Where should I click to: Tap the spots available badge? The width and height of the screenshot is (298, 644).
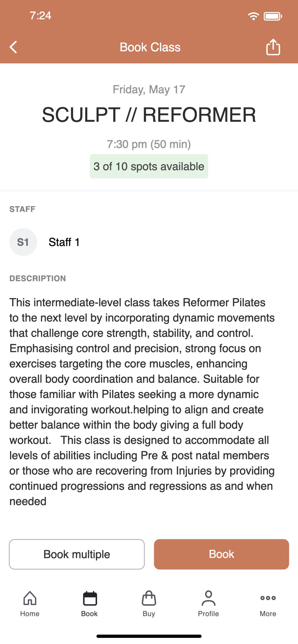tap(149, 166)
